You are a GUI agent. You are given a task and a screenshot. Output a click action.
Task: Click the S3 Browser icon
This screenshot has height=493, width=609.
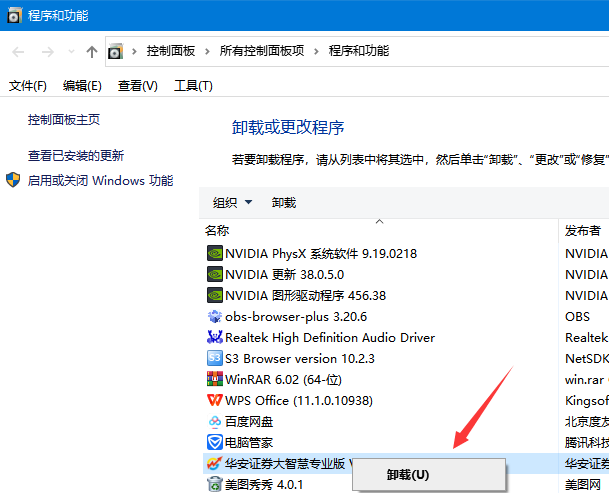click(x=214, y=358)
